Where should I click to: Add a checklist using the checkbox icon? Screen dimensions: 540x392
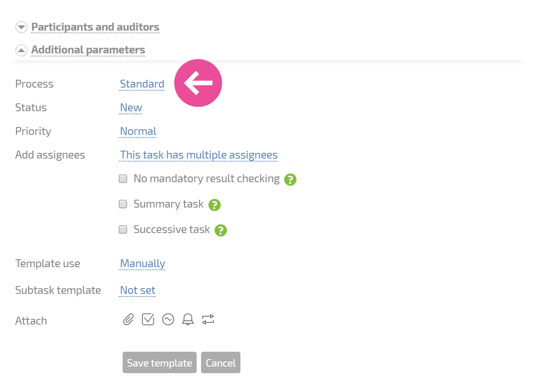148,320
